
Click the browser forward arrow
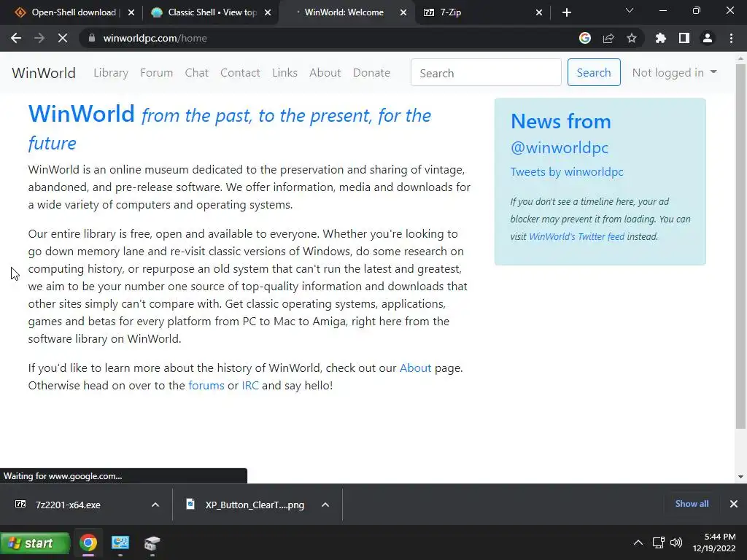pyautogui.click(x=39, y=38)
